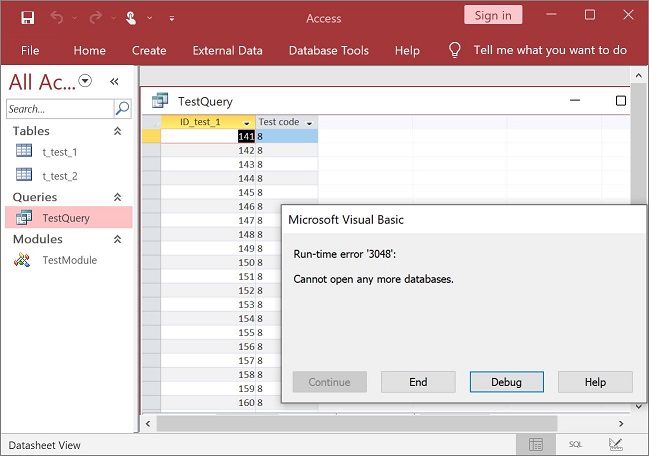This screenshot has height=456, width=649.
Task: Collapse the Modules group
Action: tap(118, 239)
